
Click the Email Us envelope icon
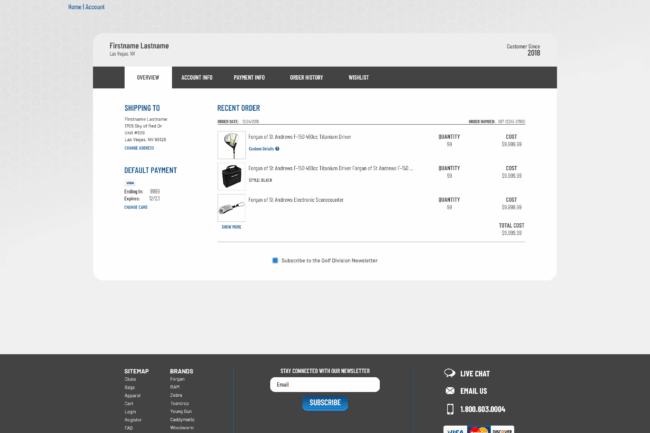click(x=450, y=391)
